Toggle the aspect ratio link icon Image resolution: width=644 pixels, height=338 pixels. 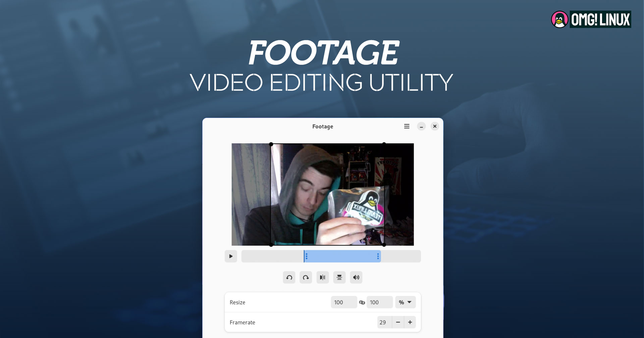tap(362, 302)
